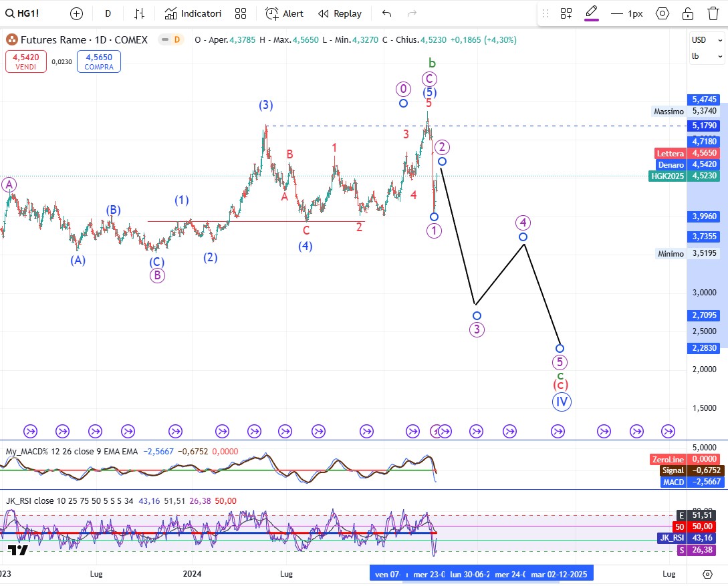Open the USD currency dropdown

coord(707,40)
